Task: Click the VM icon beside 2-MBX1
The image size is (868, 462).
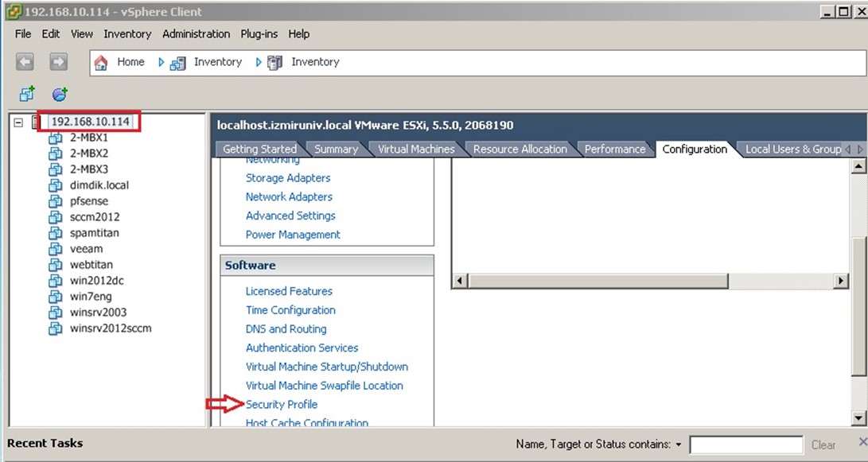Action: pyautogui.click(x=56, y=138)
